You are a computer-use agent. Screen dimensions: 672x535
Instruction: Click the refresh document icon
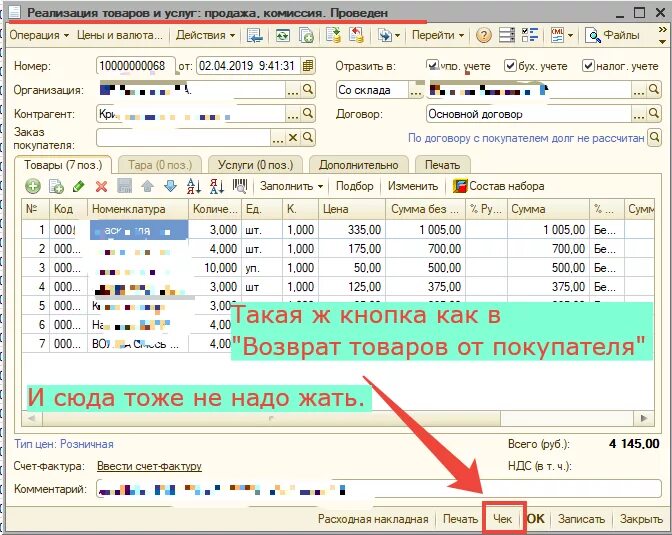(282, 36)
